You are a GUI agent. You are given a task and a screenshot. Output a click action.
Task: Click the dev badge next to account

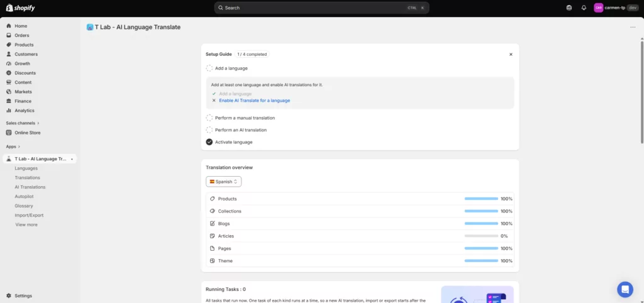[x=633, y=8]
